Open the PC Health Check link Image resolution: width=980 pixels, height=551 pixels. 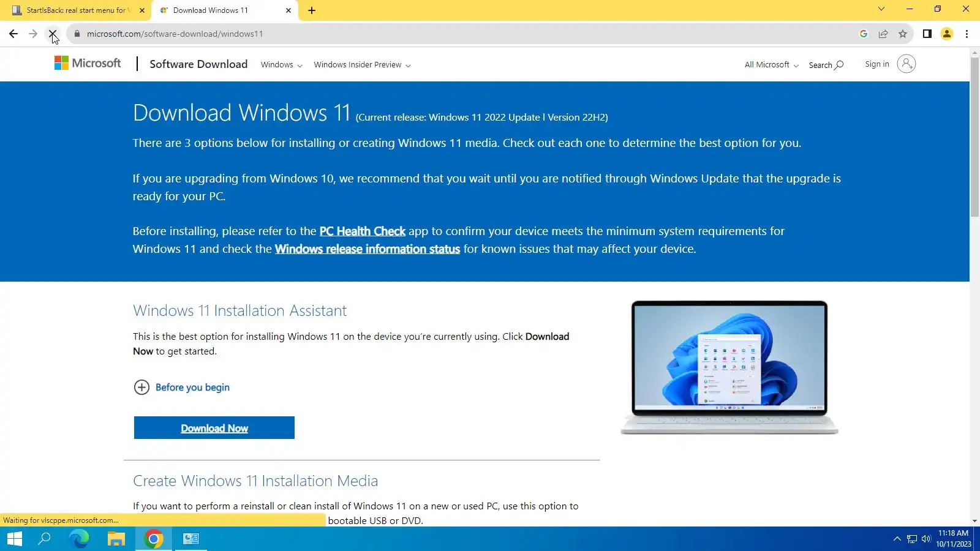pos(362,231)
